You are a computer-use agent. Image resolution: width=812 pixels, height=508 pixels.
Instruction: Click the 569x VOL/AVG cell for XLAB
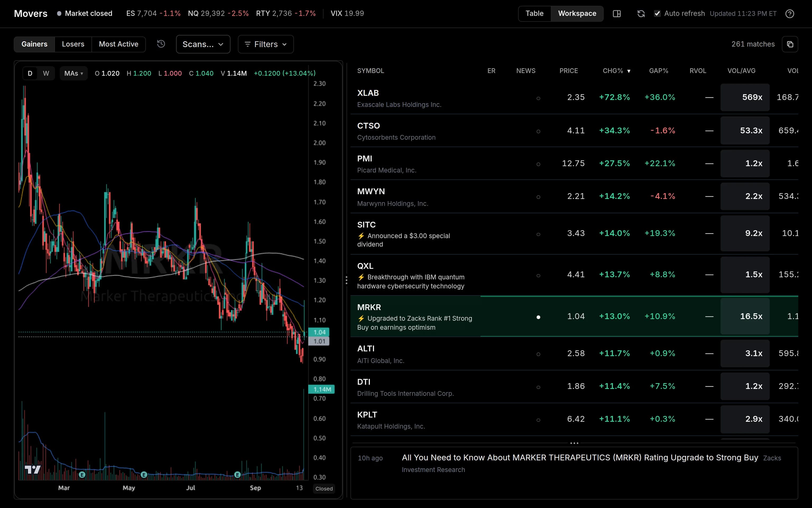745,97
